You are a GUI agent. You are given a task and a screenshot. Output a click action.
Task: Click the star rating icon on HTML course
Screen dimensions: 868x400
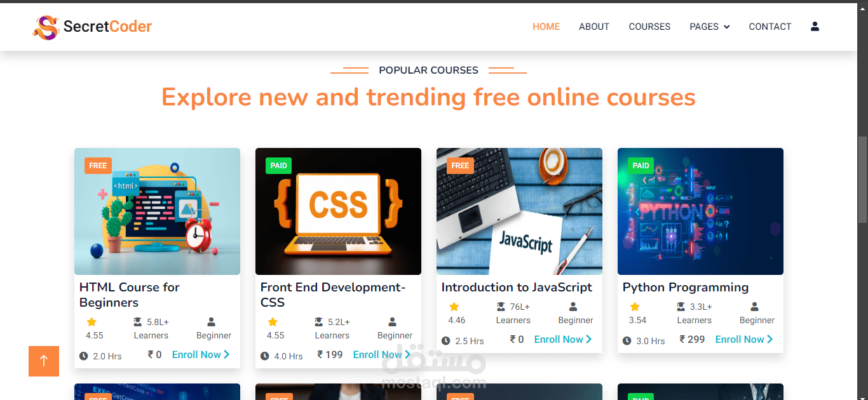92,322
